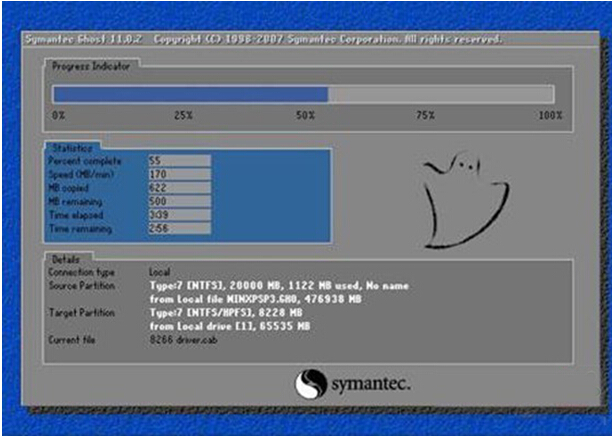Select the Time elapsed value field
612x437 pixels.
(x=178, y=215)
